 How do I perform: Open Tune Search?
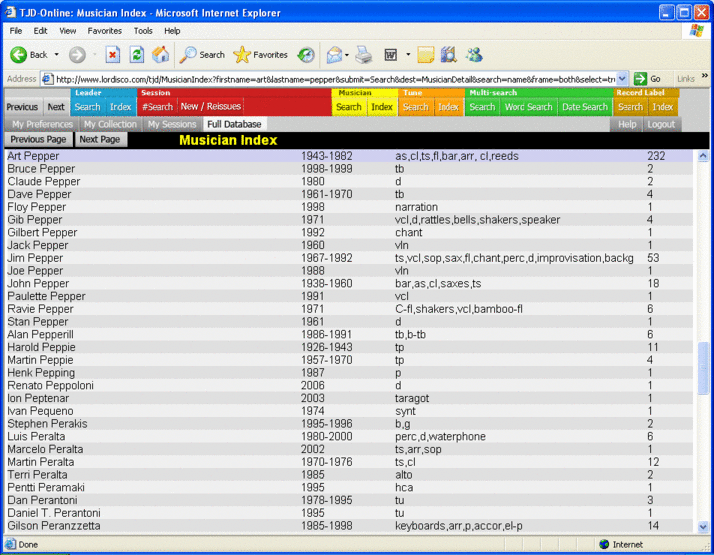click(x=416, y=107)
